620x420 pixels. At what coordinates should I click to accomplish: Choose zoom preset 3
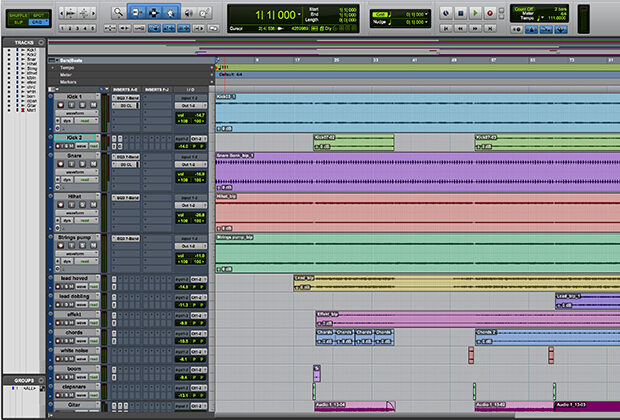[x=77, y=28]
